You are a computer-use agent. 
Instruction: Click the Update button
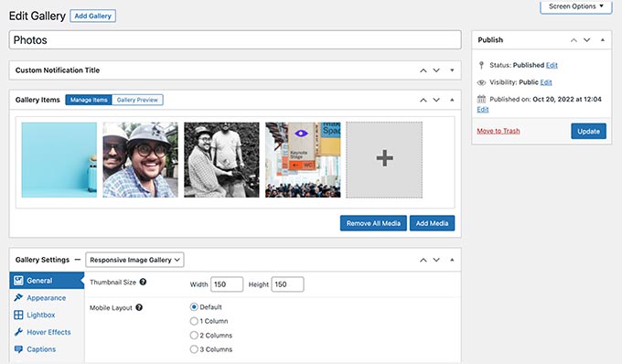click(589, 132)
